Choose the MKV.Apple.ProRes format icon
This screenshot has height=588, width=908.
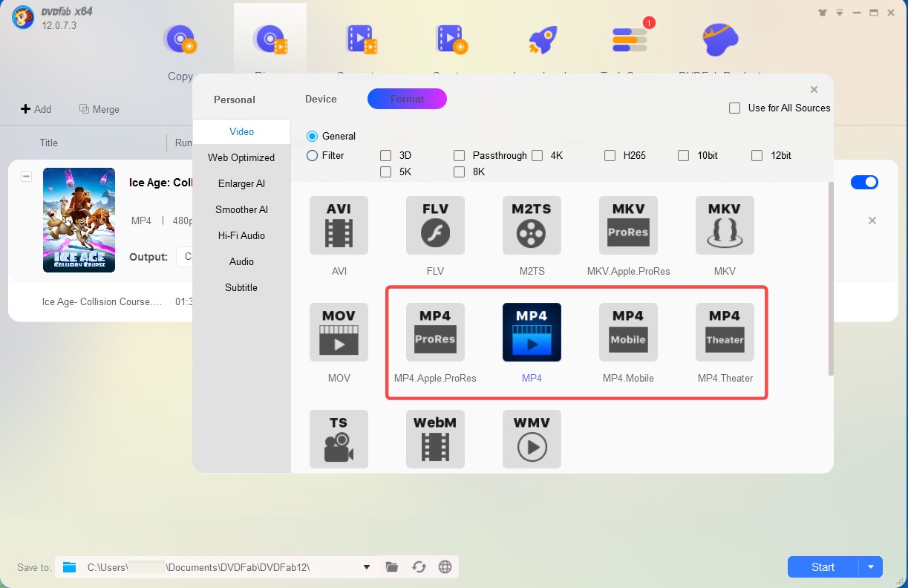pyautogui.click(x=628, y=226)
